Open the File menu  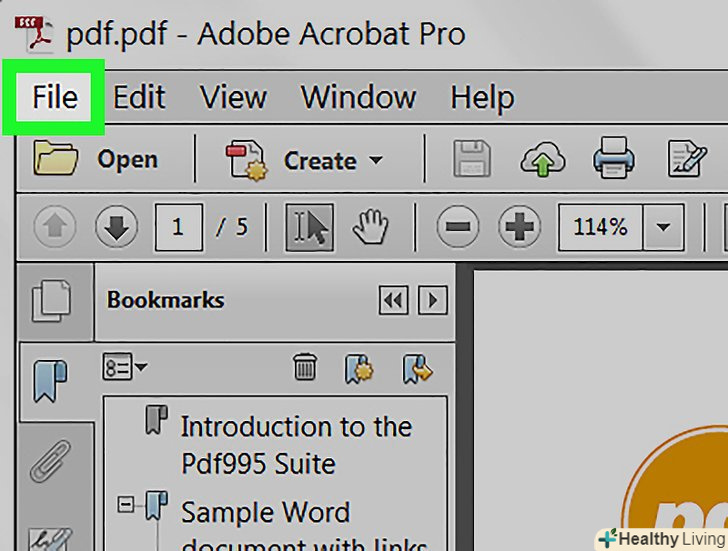[54, 97]
